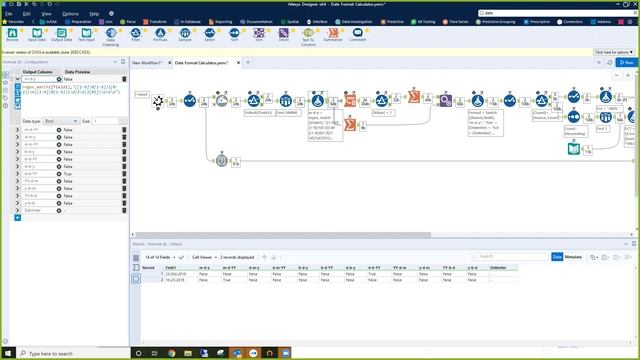Select the Input Data tool
640x360 pixels.
click(x=37, y=35)
